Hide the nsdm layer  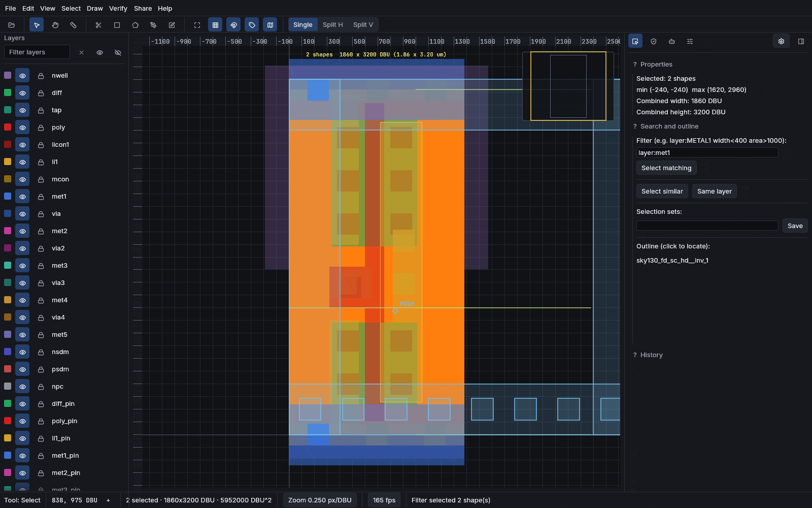point(22,352)
